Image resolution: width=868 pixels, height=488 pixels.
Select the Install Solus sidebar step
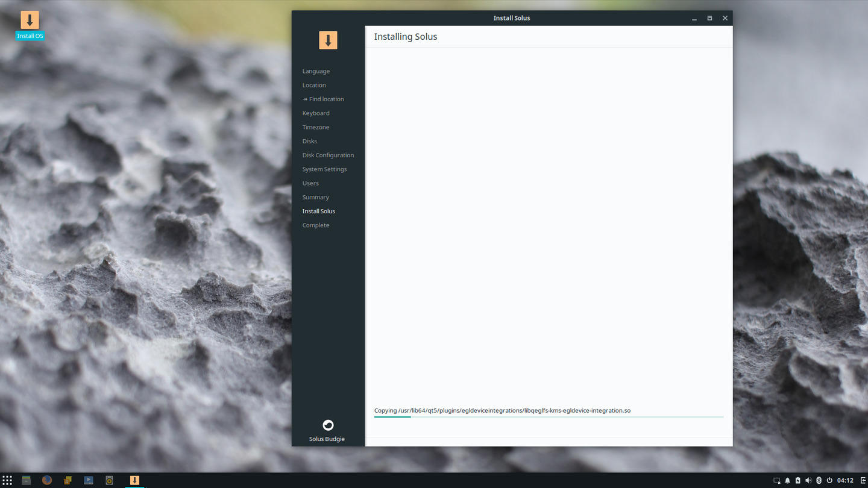pos(318,211)
